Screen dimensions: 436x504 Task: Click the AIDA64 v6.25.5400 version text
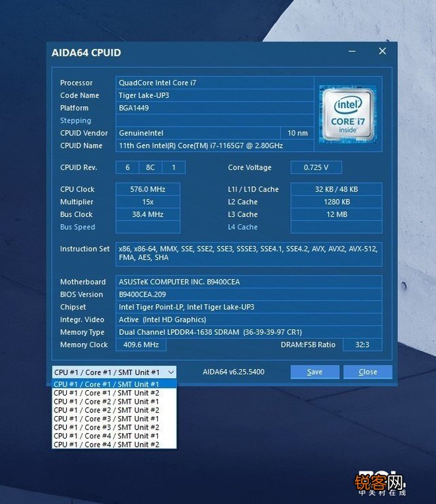pos(234,372)
